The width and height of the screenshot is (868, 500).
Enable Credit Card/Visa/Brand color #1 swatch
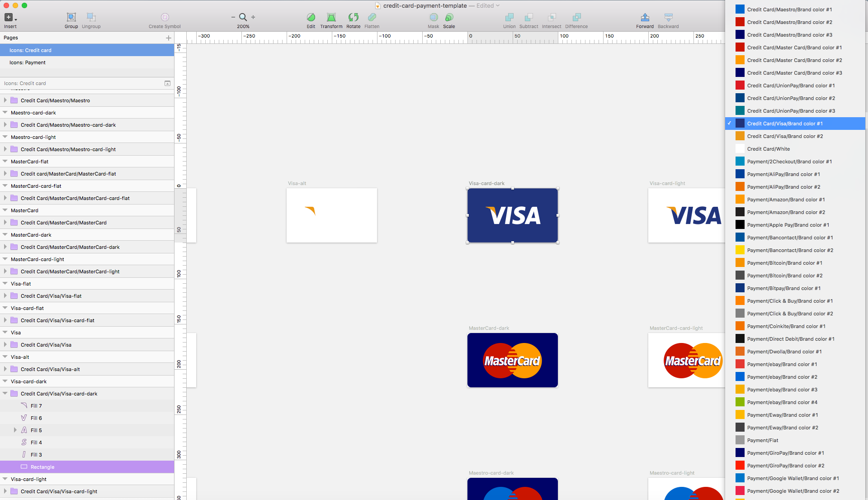(x=796, y=124)
